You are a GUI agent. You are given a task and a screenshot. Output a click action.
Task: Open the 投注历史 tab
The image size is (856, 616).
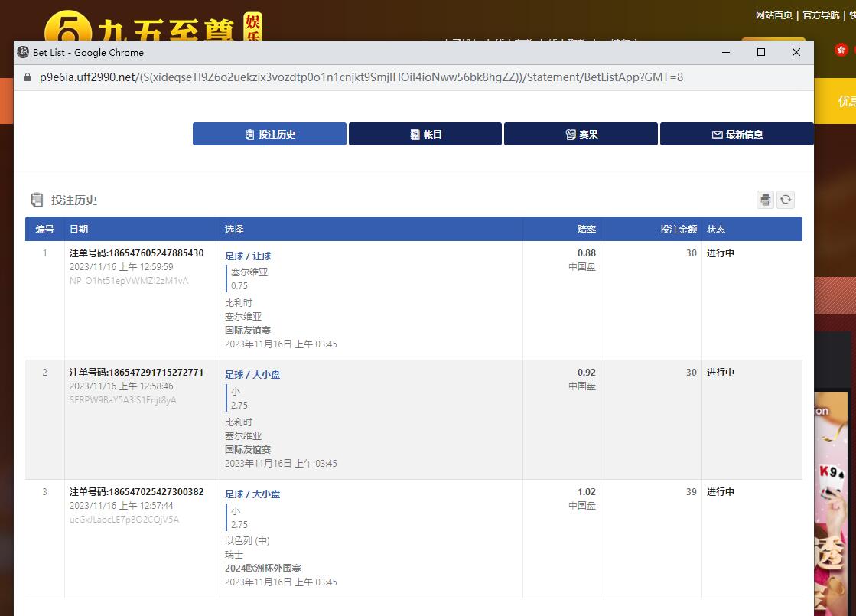coord(269,134)
